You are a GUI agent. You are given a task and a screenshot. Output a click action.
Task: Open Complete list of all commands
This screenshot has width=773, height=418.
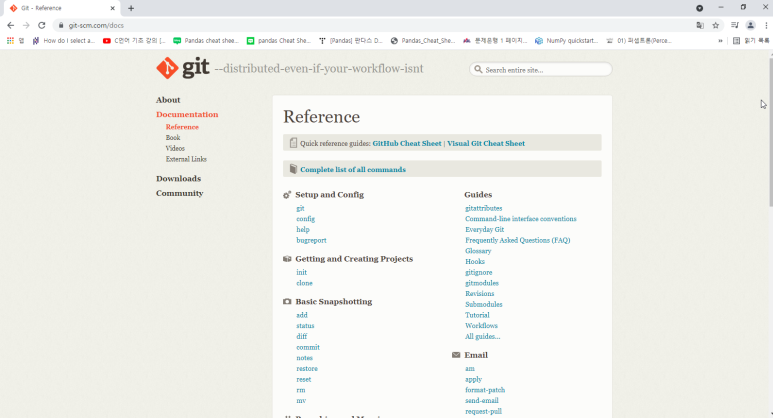tap(353, 170)
